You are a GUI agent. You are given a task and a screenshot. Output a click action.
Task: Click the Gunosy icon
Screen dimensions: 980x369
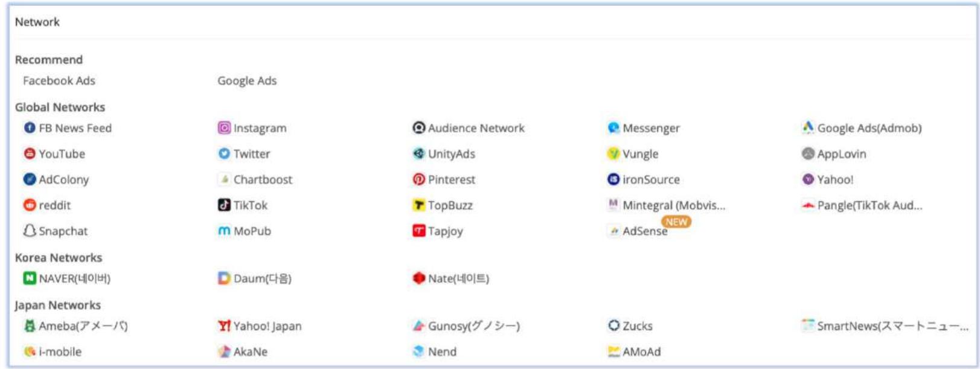pos(419,326)
